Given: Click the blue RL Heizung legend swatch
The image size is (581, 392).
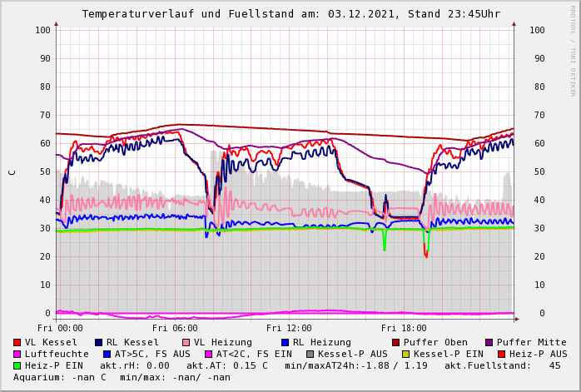Looking at the screenshot, I should coord(285,342).
